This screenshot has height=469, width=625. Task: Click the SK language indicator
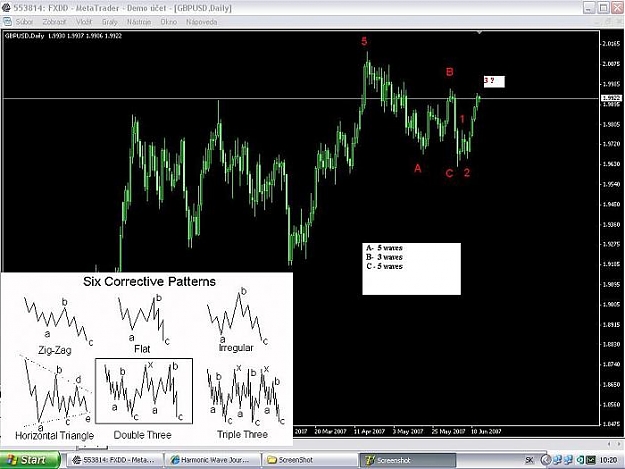pyautogui.click(x=529, y=460)
